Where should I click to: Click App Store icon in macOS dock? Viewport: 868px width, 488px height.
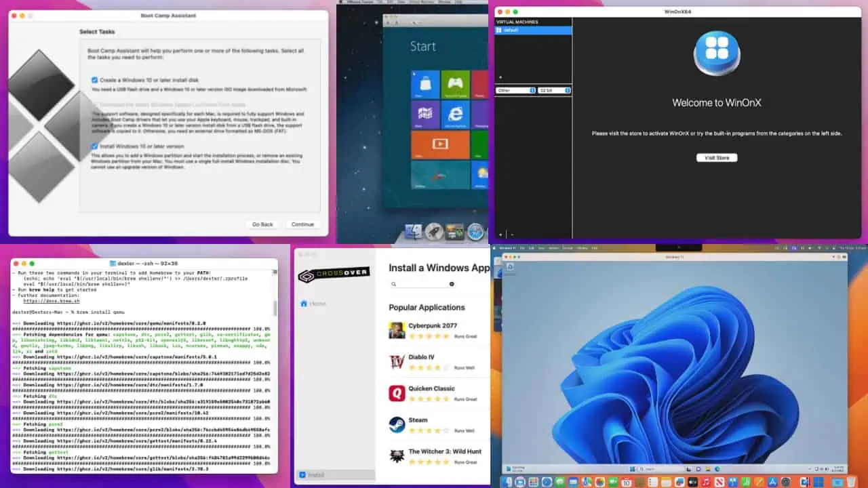772,482
